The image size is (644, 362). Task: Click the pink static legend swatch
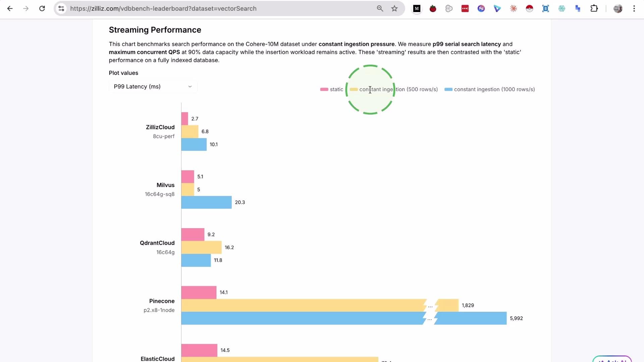point(324,89)
